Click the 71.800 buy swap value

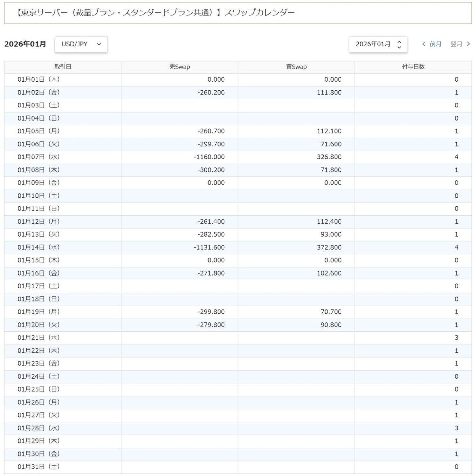tap(331, 170)
